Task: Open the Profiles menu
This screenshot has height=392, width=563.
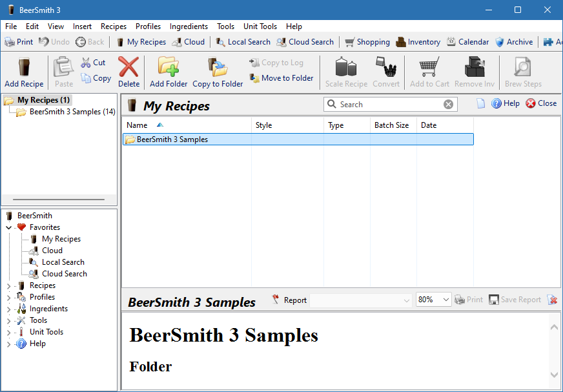Action: coord(148,26)
